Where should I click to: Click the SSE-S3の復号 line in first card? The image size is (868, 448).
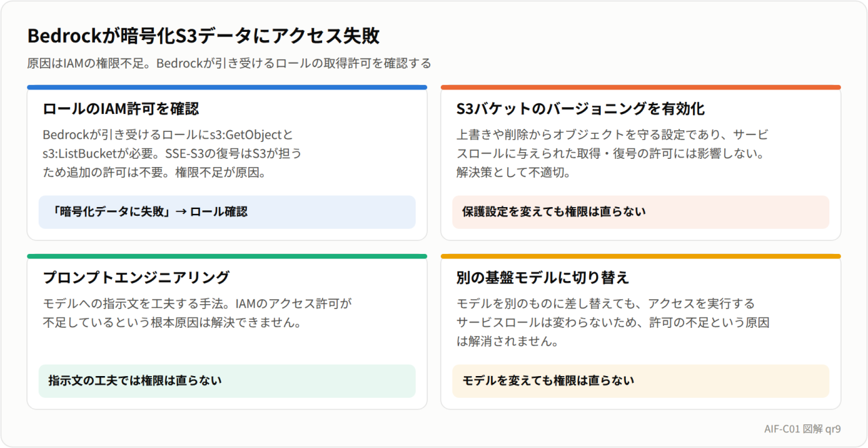tap(172, 153)
